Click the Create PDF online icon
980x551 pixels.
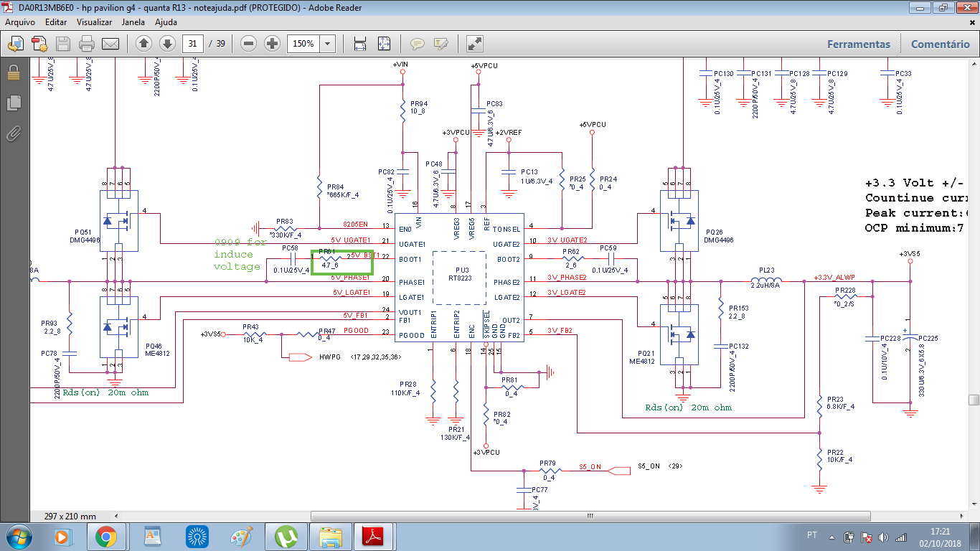[39, 44]
